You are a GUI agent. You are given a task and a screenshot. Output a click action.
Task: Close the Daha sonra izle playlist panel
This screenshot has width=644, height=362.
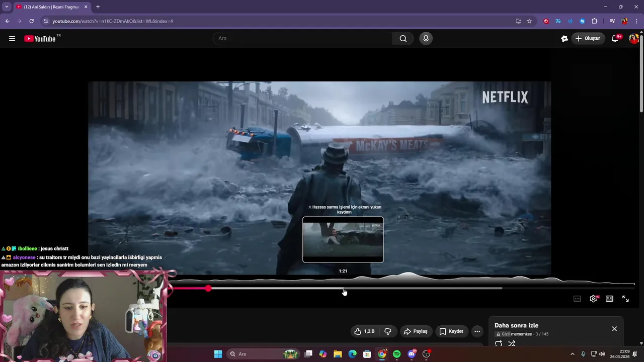pyautogui.click(x=614, y=329)
